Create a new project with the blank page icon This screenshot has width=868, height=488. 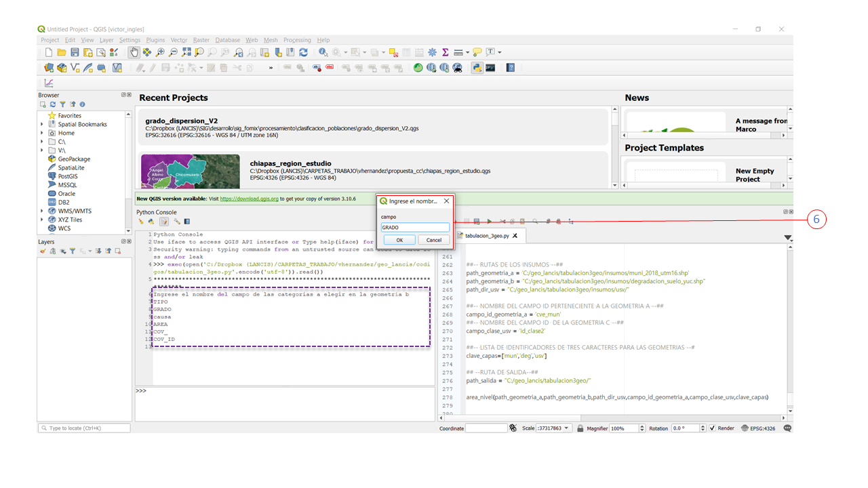(48, 52)
